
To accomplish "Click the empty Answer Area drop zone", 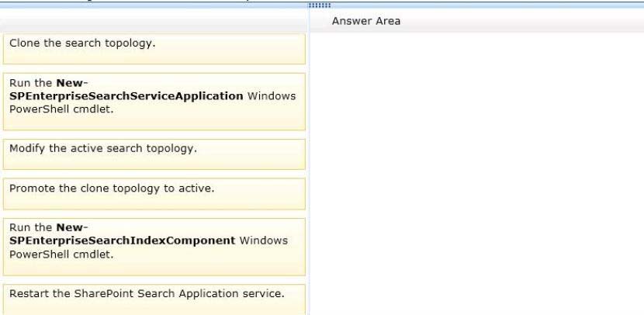I will [x=476, y=171].
